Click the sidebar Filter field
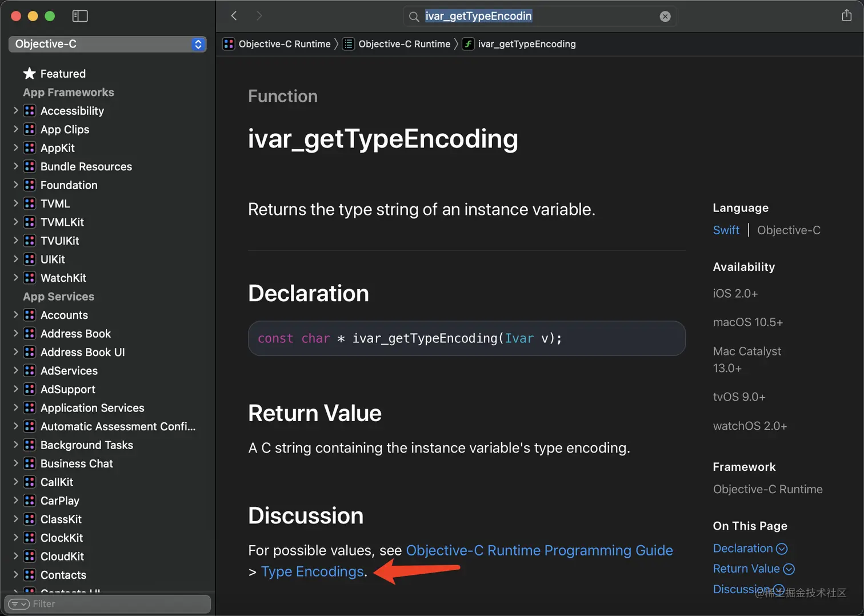 (107, 604)
